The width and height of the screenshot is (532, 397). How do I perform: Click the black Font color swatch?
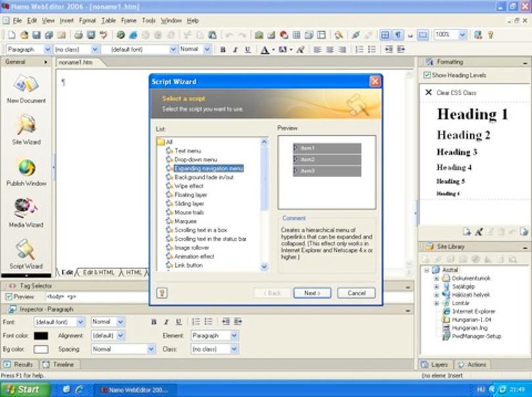coord(41,335)
